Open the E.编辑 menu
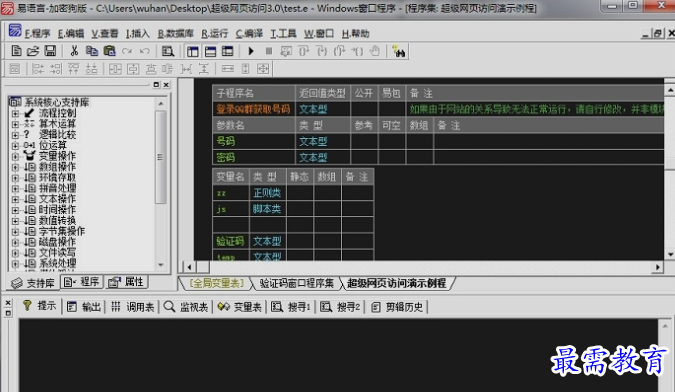 (x=71, y=34)
